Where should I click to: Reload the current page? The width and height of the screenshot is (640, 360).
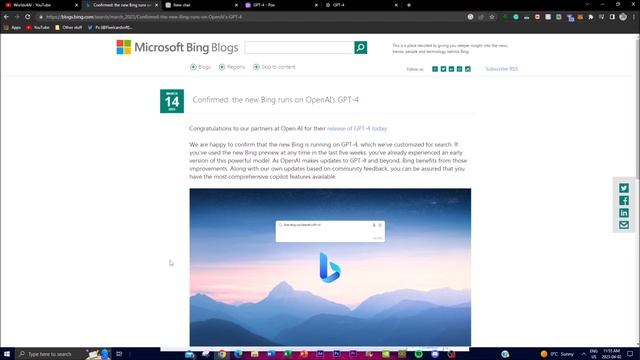click(x=28, y=17)
